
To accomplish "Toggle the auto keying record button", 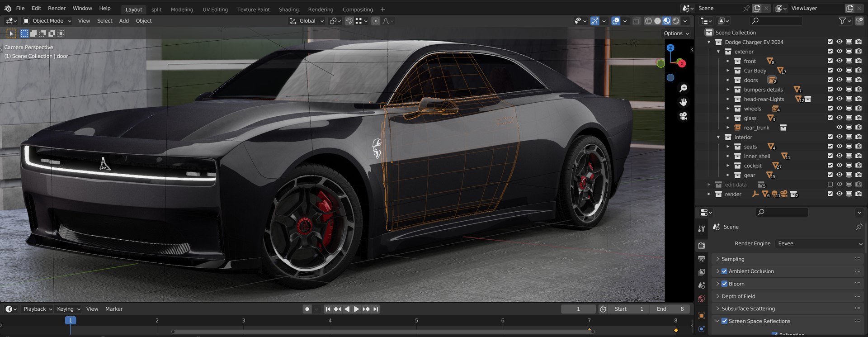I will tap(307, 309).
